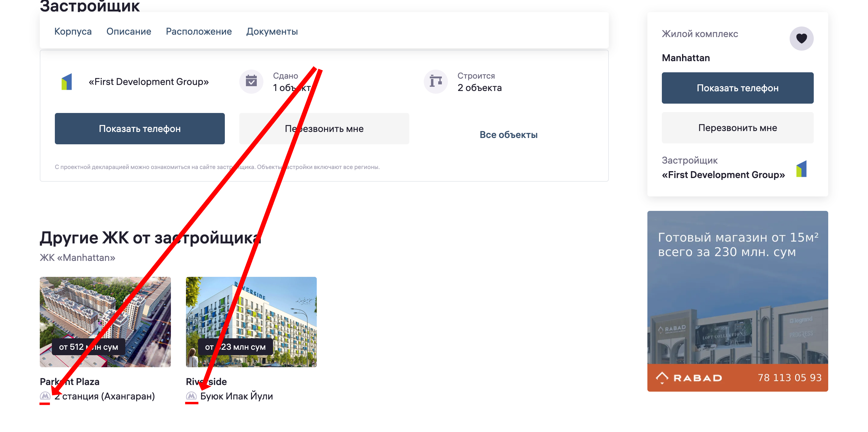
Task: Open «First Development Group» name in sidebar
Action: pos(723,175)
